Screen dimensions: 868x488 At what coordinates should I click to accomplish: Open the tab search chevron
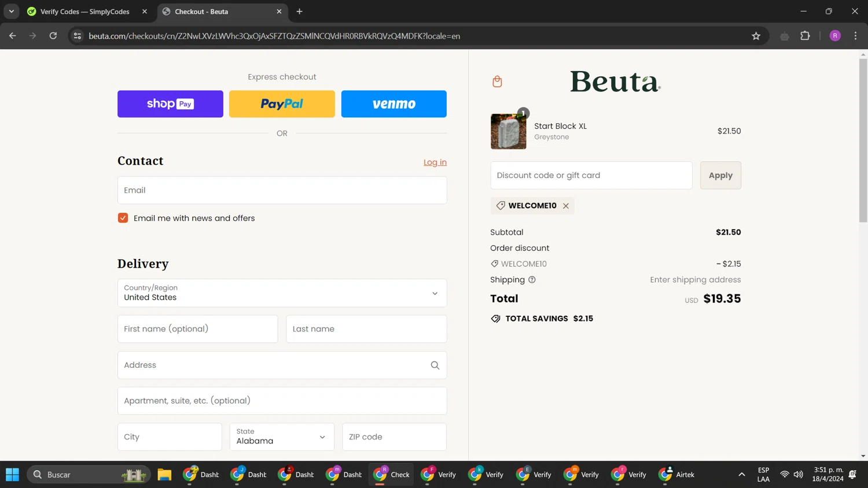(12, 12)
